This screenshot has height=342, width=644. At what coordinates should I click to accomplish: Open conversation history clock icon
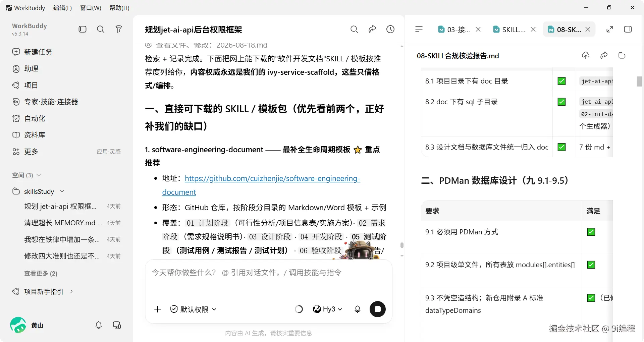pos(390,30)
